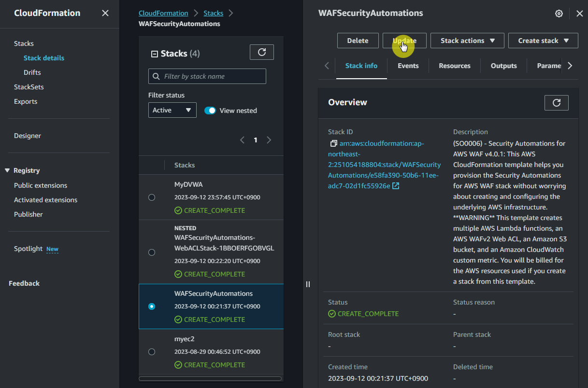Switch to the Outputs tab

tap(504, 66)
